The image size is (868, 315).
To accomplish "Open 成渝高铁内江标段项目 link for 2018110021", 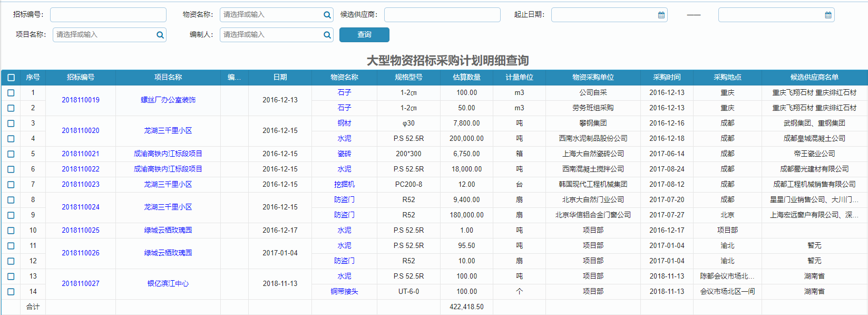I will click(x=168, y=154).
